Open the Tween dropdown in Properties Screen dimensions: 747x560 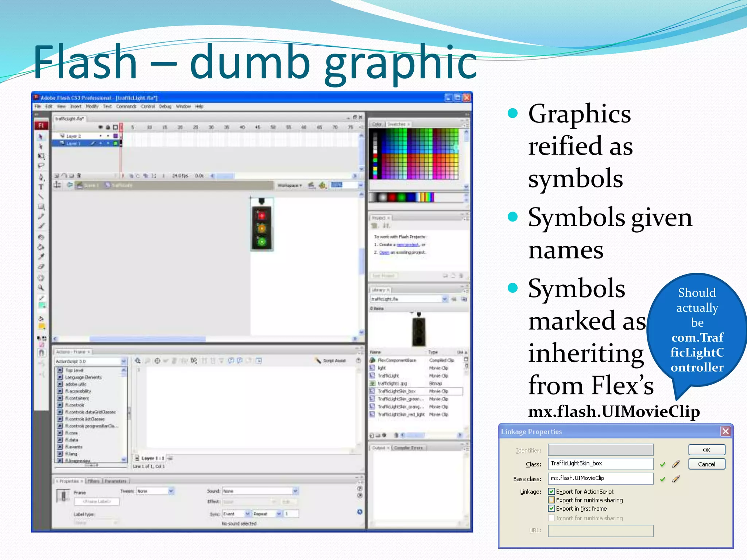[171, 491]
